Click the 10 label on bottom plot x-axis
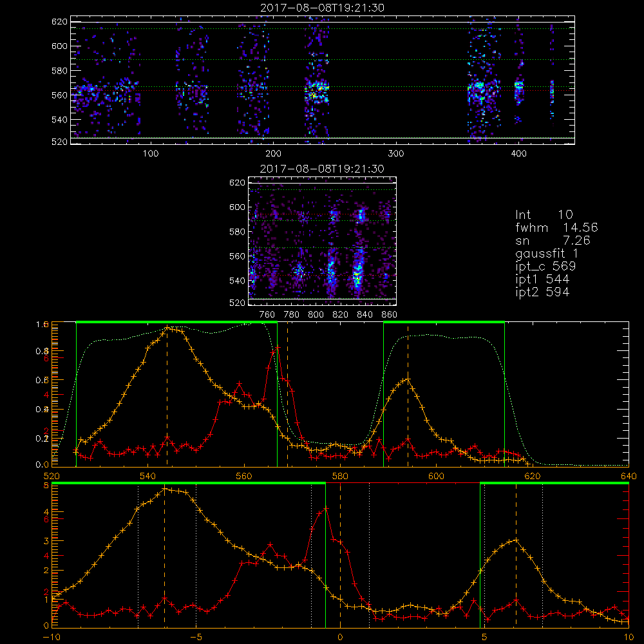This screenshot has height=644, width=644. (629, 638)
